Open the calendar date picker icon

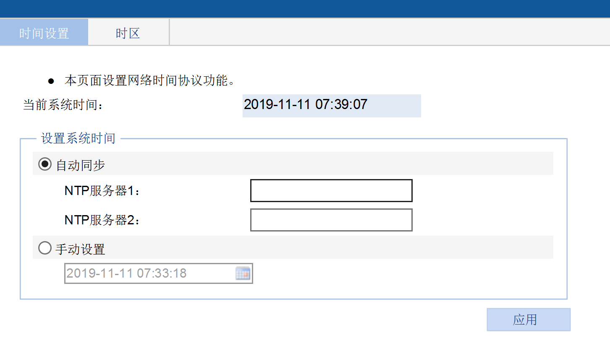pyautogui.click(x=243, y=273)
